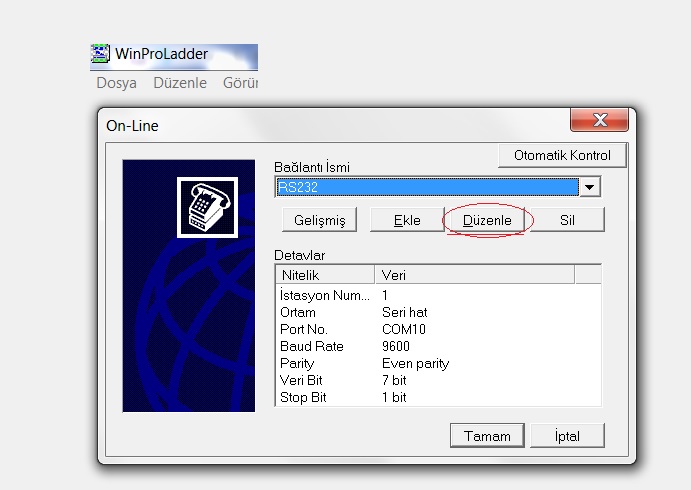
Task: Select the RS232 connection name field
Action: pyautogui.click(x=427, y=187)
